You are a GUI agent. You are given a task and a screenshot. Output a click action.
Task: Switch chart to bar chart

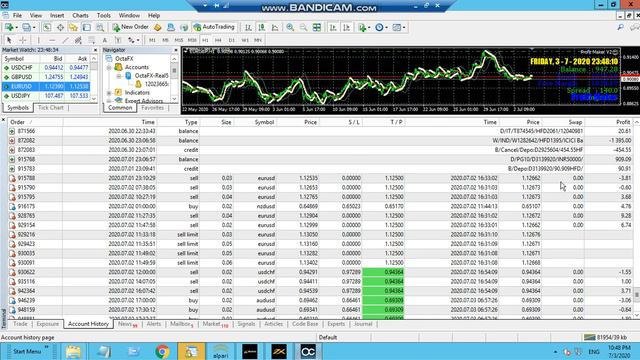pyautogui.click(x=248, y=27)
